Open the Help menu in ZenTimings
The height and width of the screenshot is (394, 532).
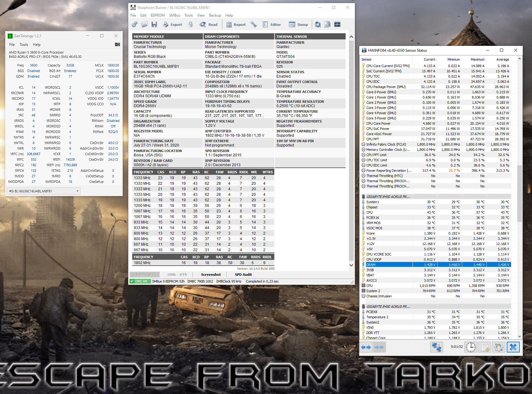[x=37, y=45]
